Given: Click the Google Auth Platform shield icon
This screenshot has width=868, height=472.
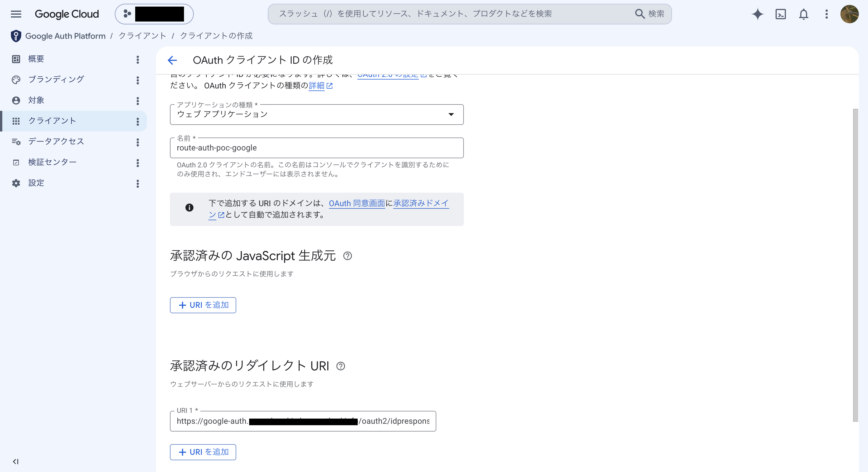Looking at the screenshot, I should 15,36.
